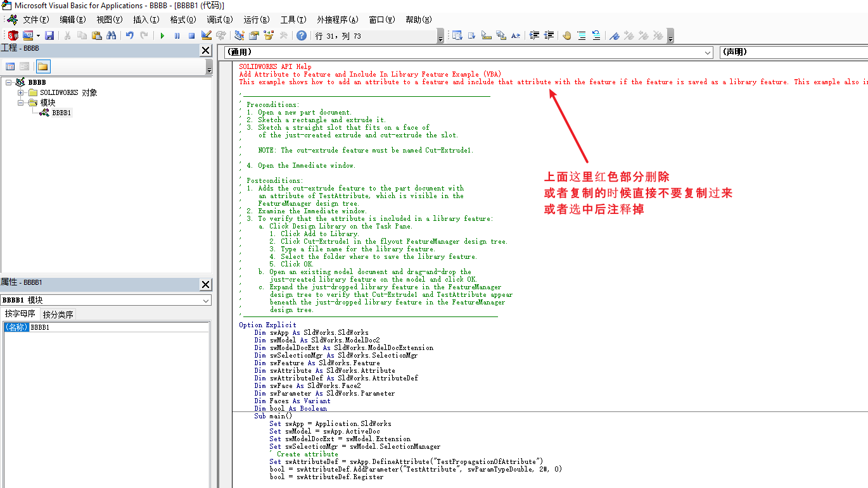Click the Quick Info edit icon
868x488 pixels.
(486, 35)
